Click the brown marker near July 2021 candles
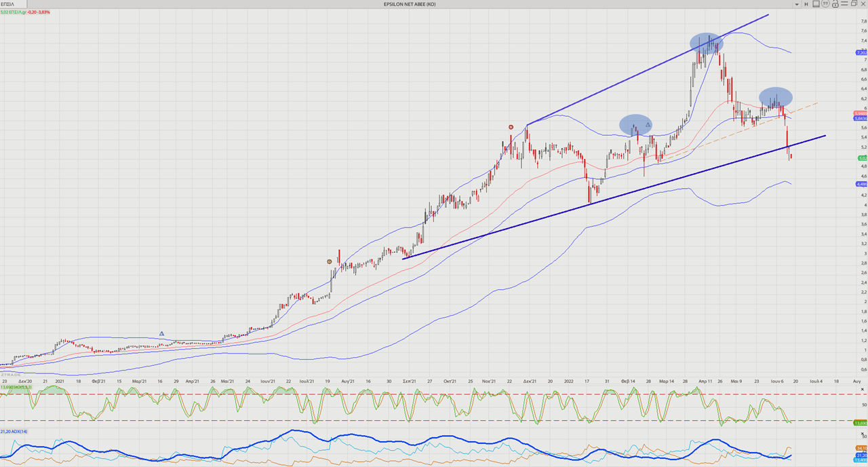Image resolution: width=868 pixels, height=467 pixels. click(330, 261)
